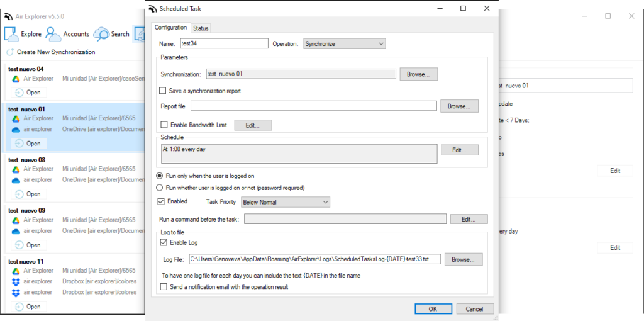The height and width of the screenshot is (321, 644).
Task: Open the Operation dropdown showing Synchronize
Action: click(345, 43)
